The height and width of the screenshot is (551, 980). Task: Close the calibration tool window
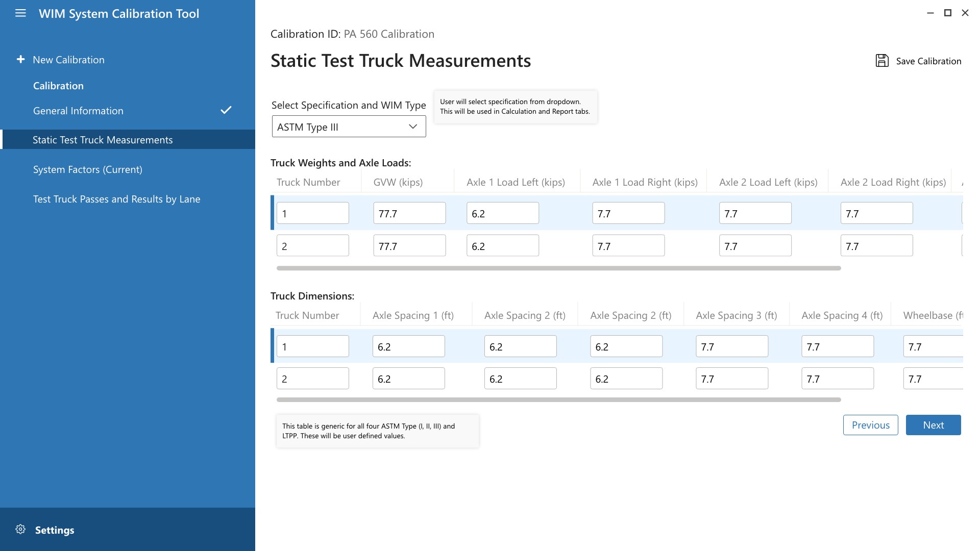tap(965, 13)
